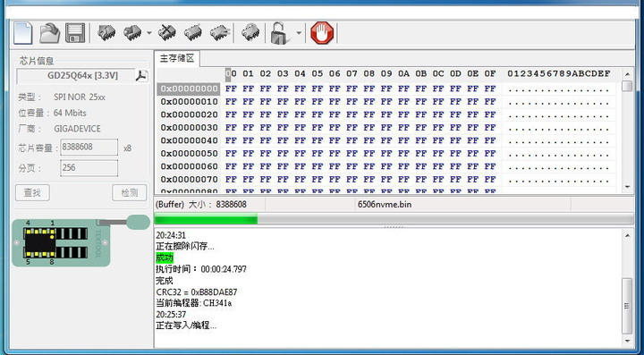Select address row 0x00000010
The width and height of the screenshot is (644, 355).
click(189, 101)
